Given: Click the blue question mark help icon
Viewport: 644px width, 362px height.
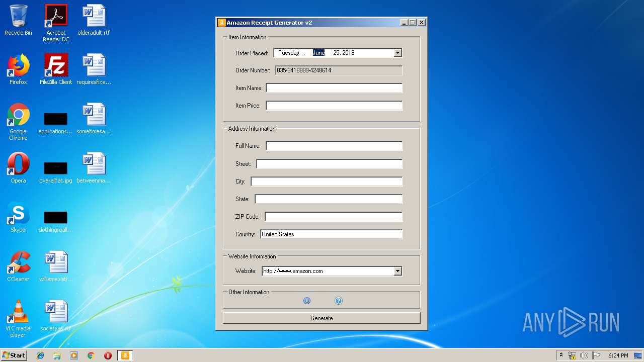Looking at the screenshot, I should (339, 301).
